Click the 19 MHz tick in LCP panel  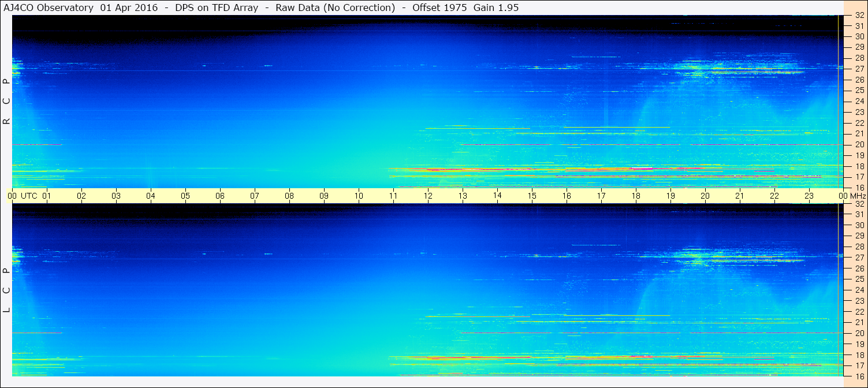point(859,344)
